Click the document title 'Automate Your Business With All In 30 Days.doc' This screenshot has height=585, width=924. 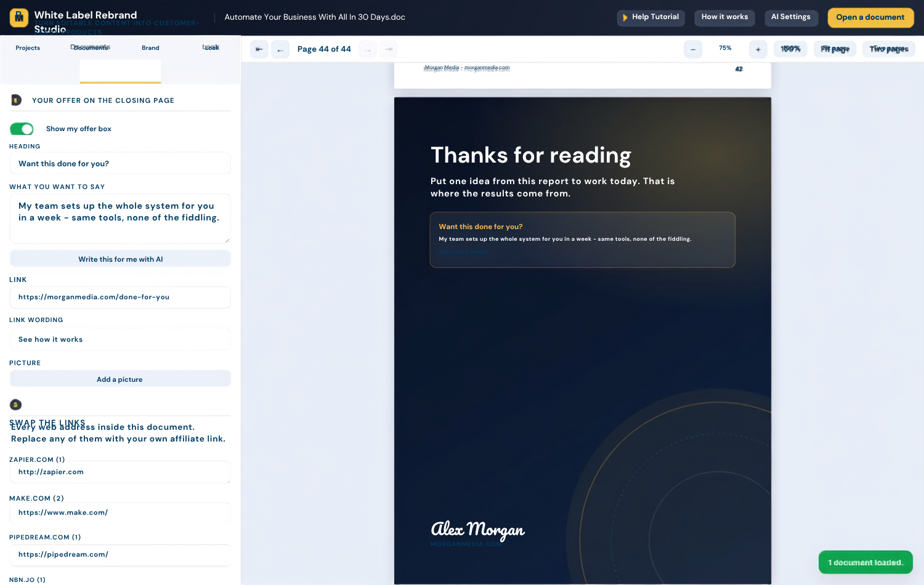coord(315,17)
